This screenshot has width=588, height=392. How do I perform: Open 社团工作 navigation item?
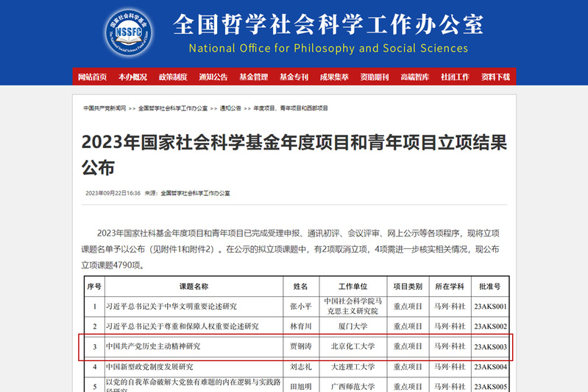[456, 77]
